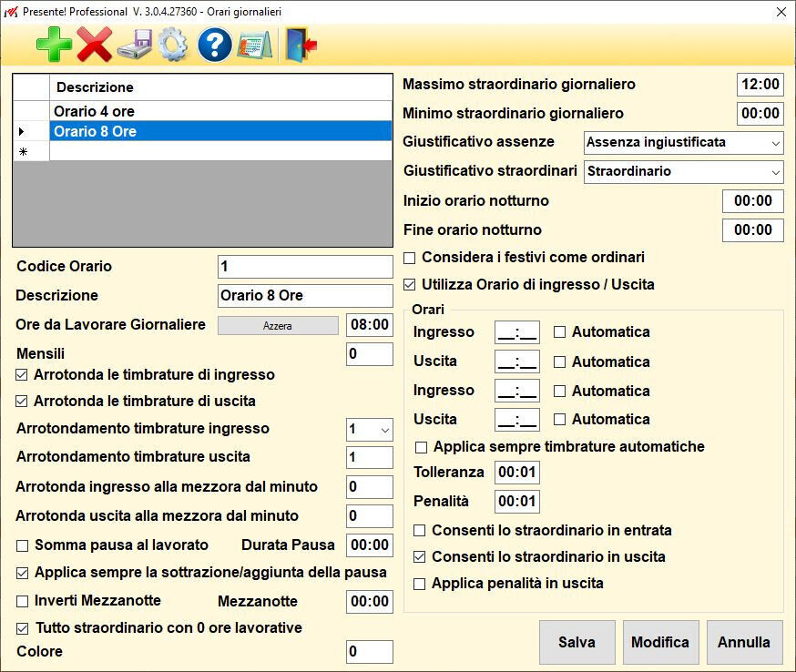Enable Somma pausa al lavorato
The width and height of the screenshot is (796, 672).
(23, 545)
